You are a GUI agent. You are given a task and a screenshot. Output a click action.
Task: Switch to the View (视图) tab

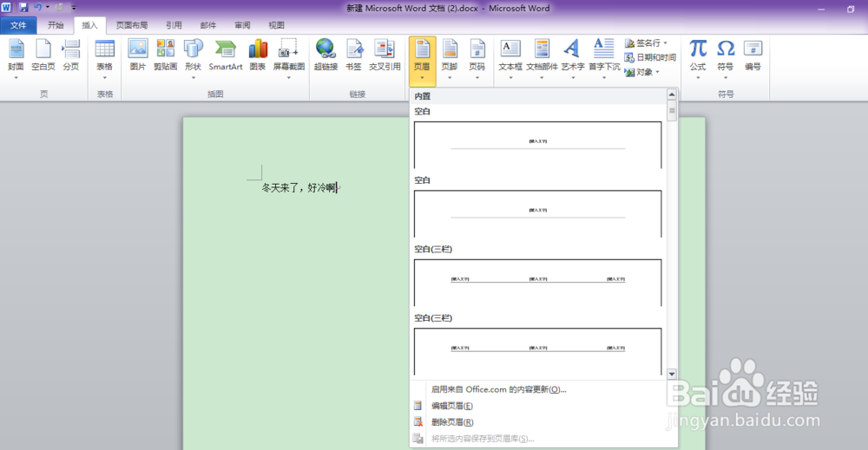coord(276,25)
